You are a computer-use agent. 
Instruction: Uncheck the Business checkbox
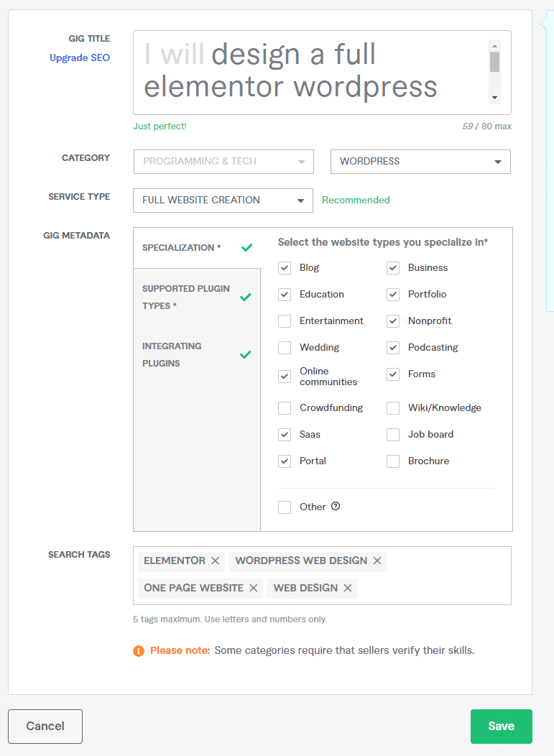393,268
